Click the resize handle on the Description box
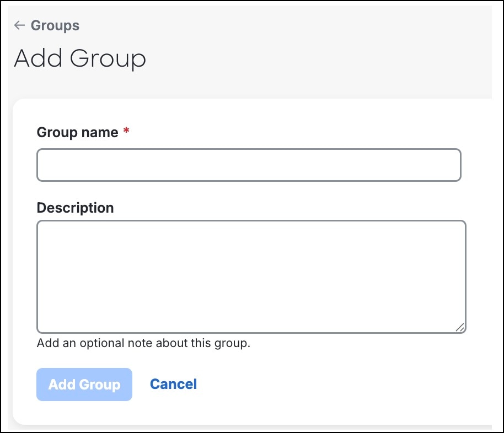 [x=460, y=327]
